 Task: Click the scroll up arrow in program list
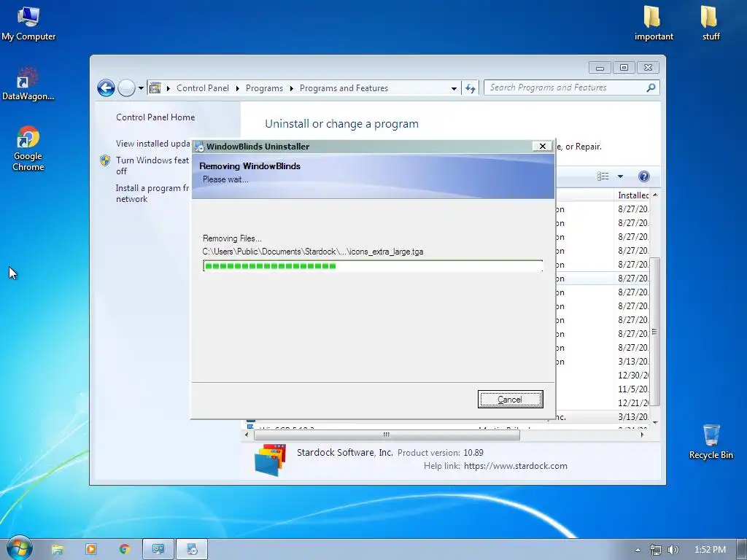pyautogui.click(x=655, y=195)
